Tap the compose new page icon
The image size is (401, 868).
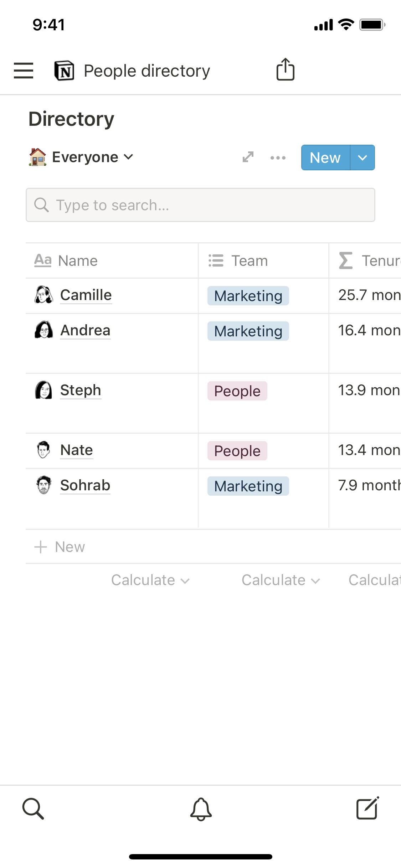click(x=367, y=808)
